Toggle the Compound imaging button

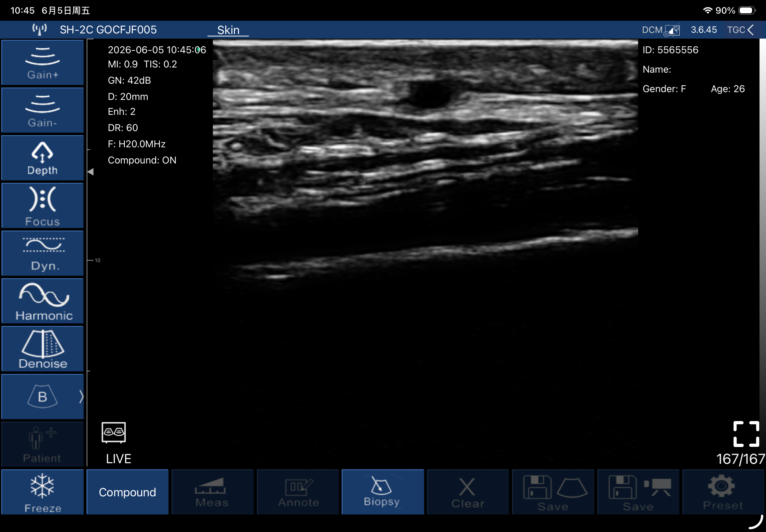coord(127,492)
